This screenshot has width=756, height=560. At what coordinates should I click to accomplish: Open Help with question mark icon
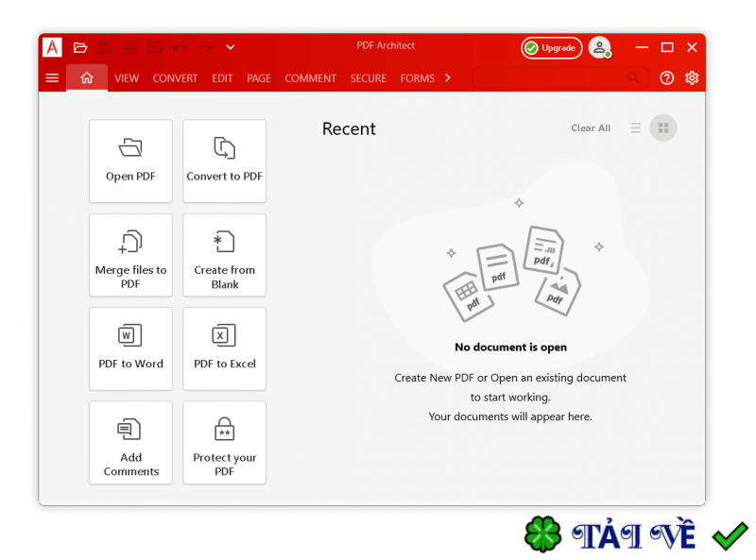coord(667,78)
